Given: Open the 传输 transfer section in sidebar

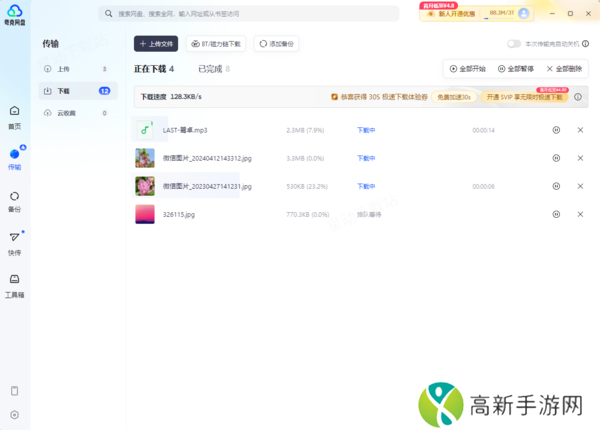Looking at the screenshot, I should 15,158.
